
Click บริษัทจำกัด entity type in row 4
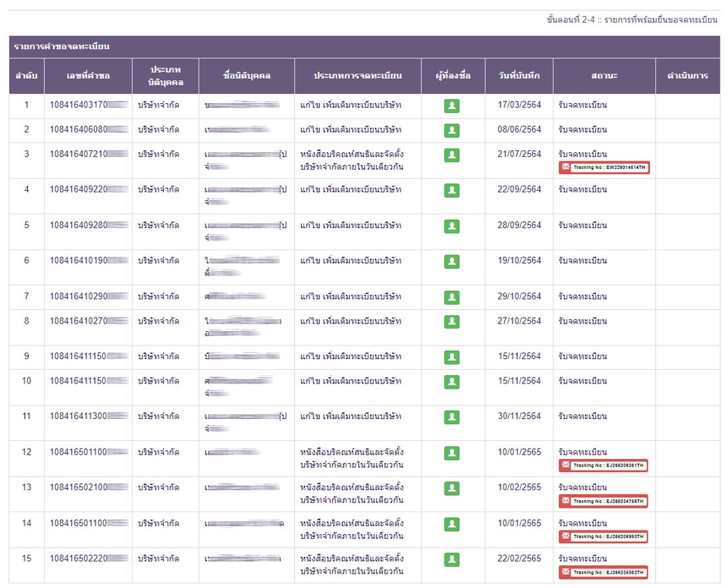coord(158,189)
